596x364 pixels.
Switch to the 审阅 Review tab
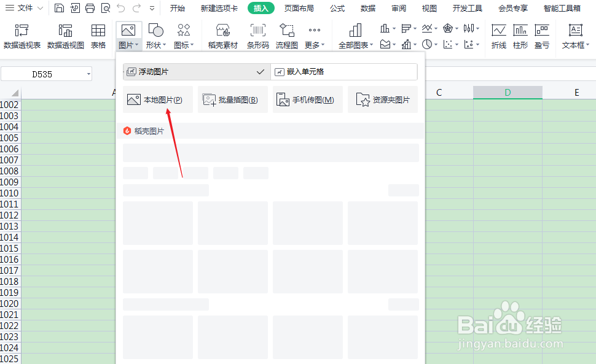click(399, 8)
